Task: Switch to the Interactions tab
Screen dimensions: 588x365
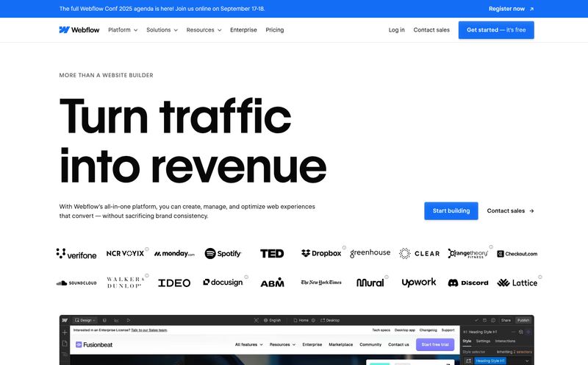Action: point(505,341)
